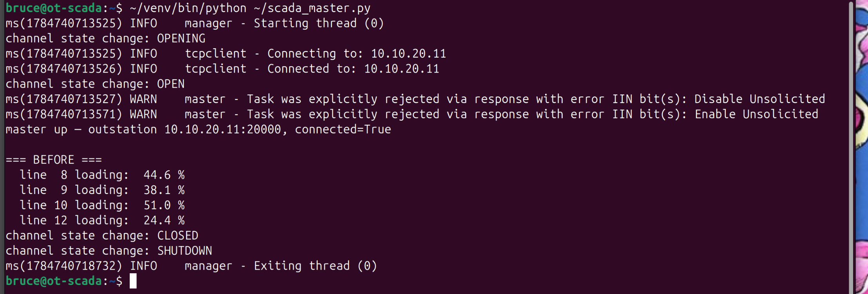This screenshot has width=868, height=294.
Task: Click the terminal scrollbar on the right edge
Action: (851, 147)
